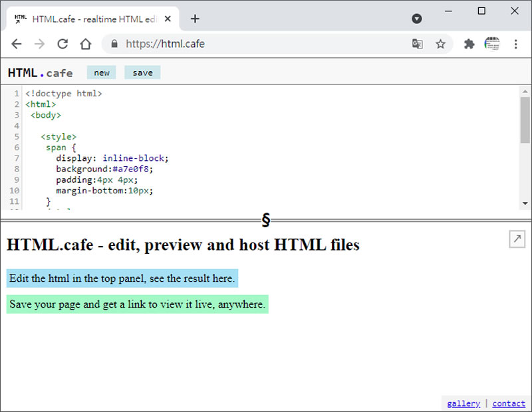Open the gallery link
Screen dimensions: 532x412
[464, 403]
